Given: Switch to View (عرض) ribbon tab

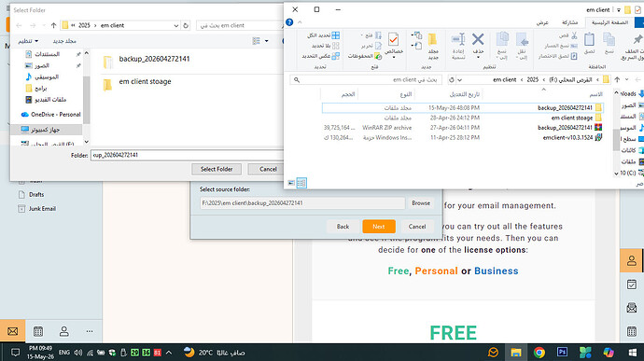Looking at the screenshot, I should tap(542, 22).
